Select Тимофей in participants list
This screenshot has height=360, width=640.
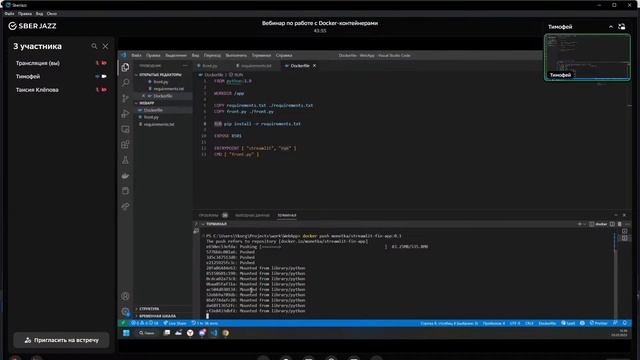(x=61, y=76)
